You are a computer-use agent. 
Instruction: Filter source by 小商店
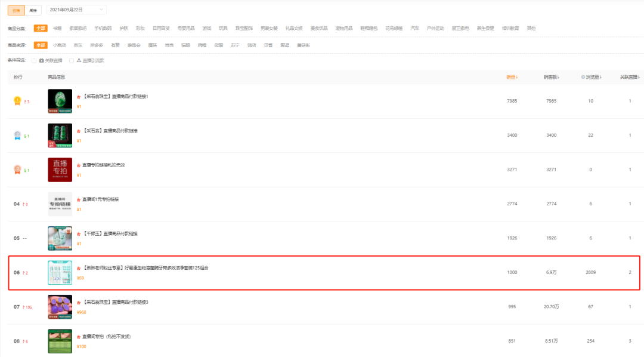60,45
